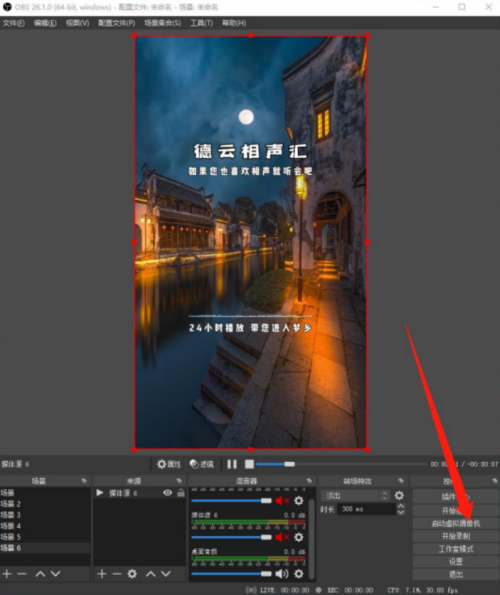Move the selected scene up
Image resolution: width=500 pixels, height=595 pixels.
click(40, 573)
